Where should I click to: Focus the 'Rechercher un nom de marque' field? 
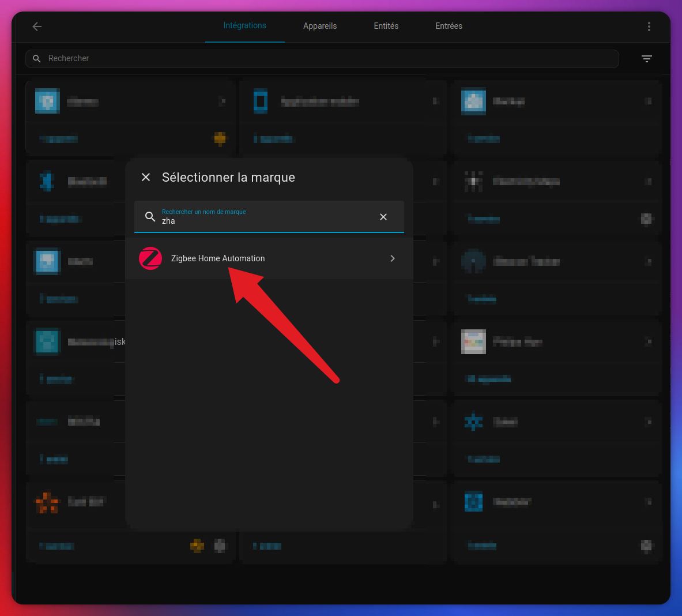click(265, 220)
